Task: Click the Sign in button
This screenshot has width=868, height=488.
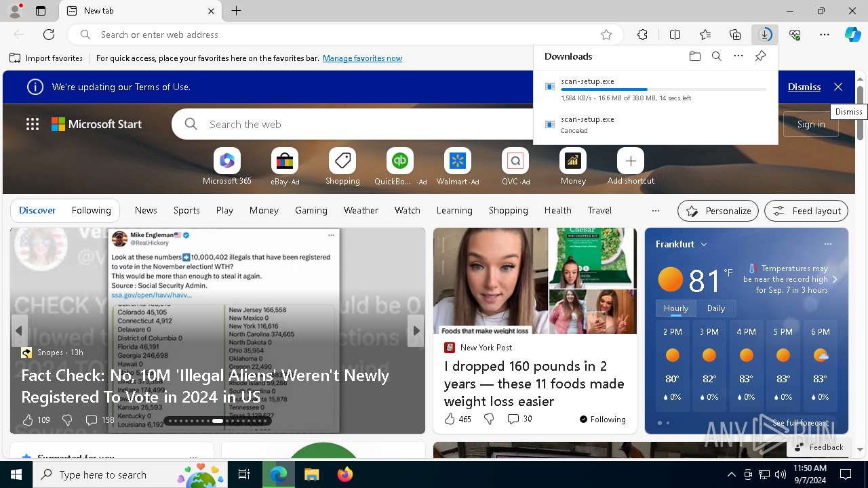Action: pos(811,124)
